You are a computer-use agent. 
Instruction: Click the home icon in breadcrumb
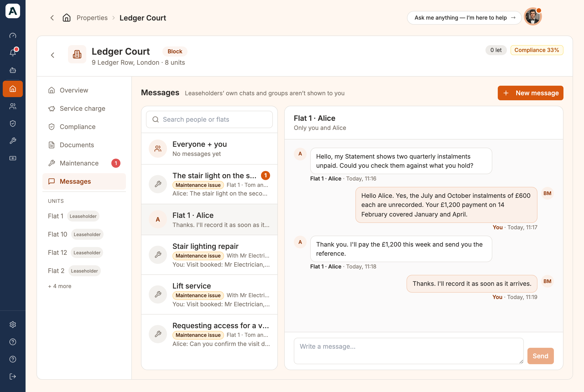67,18
